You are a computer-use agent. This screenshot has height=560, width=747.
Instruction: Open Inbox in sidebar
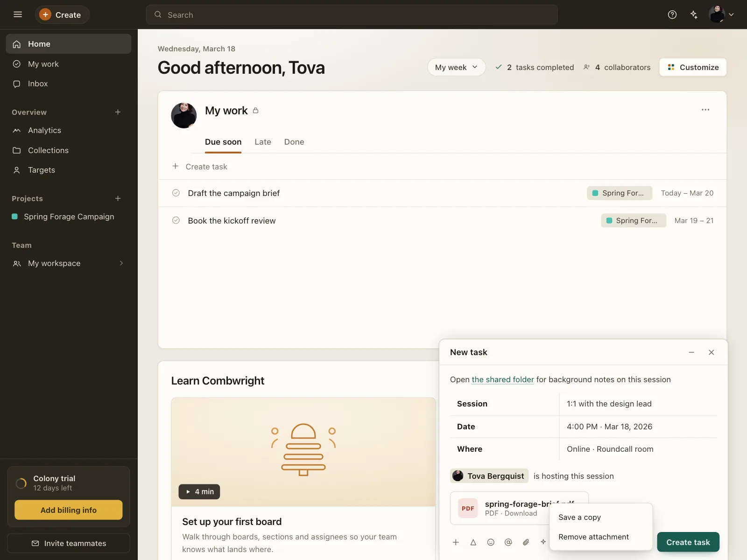[69, 84]
